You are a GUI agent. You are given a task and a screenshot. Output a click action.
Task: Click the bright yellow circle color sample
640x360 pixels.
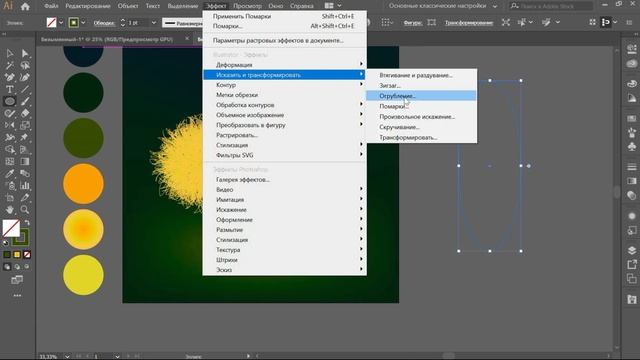(83, 275)
